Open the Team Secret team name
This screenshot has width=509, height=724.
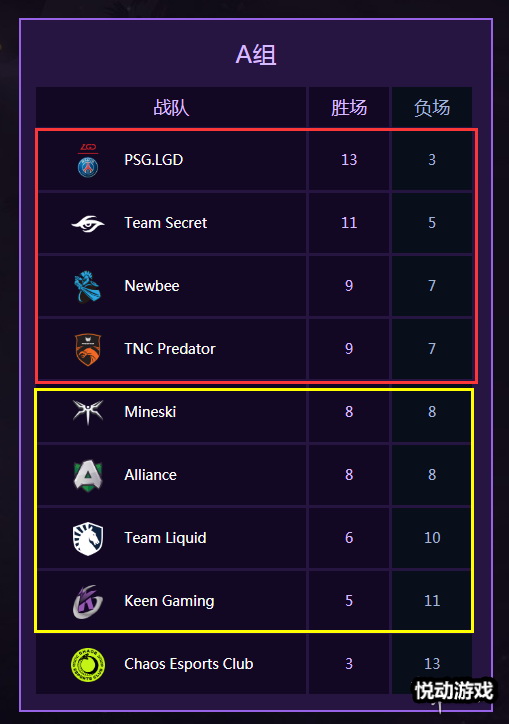click(165, 223)
